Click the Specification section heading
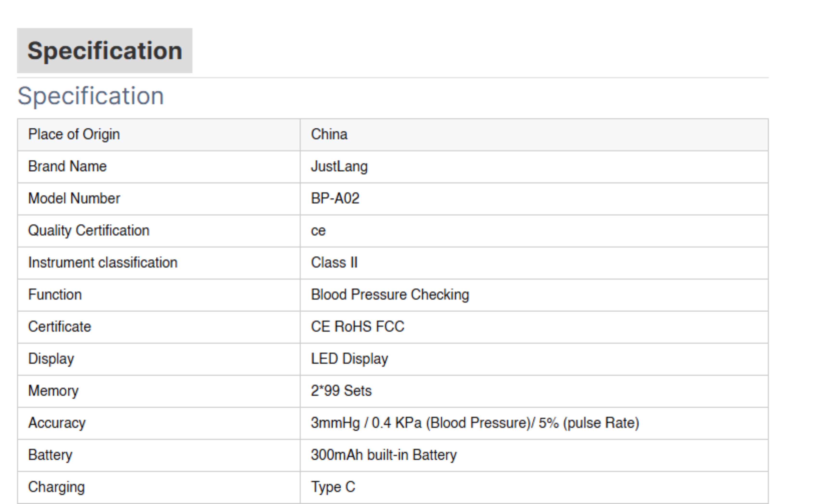 pyautogui.click(x=90, y=96)
